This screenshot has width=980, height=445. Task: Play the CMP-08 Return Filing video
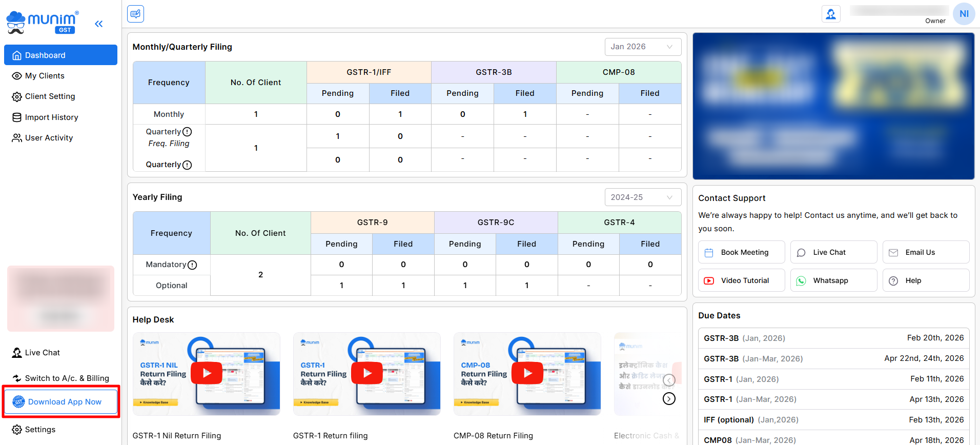point(527,373)
